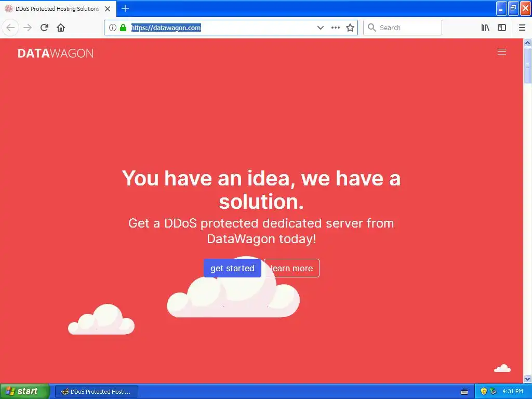Go forward with the forward arrow
Viewport: 532px width, 399px height.
28,28
